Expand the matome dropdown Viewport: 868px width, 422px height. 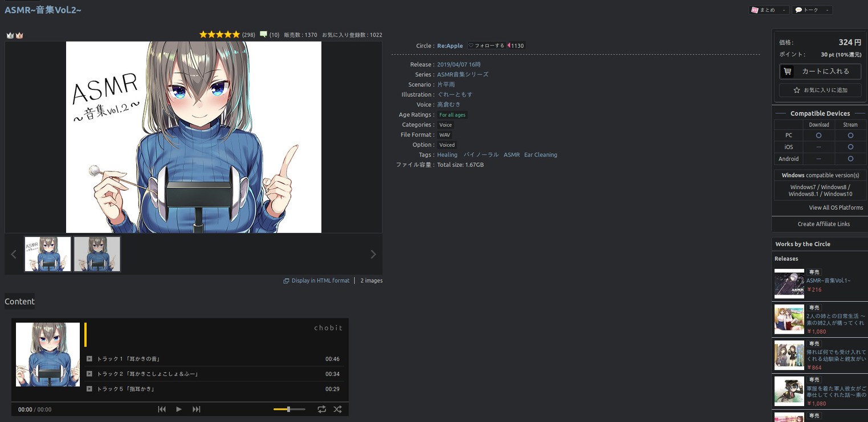785,10
